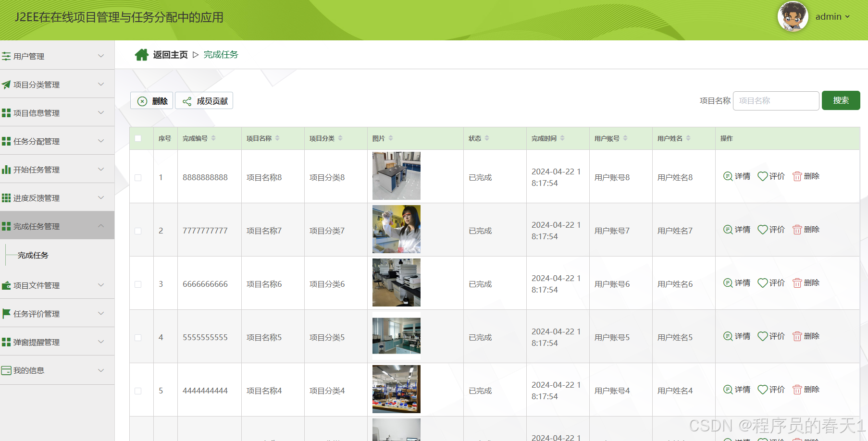Click the 完成任务 breadcrumb link
Image resolution: width=868 pixels, height=441 pixels.
(221, 55)
